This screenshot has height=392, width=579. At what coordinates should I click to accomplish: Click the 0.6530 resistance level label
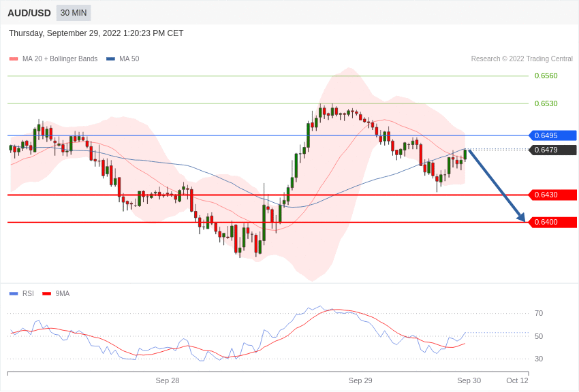(x=546, y=103)
